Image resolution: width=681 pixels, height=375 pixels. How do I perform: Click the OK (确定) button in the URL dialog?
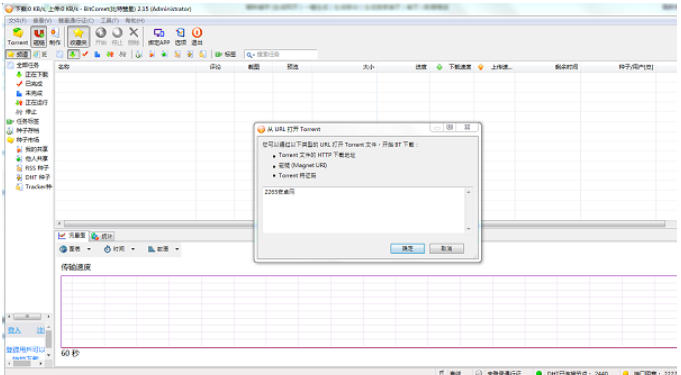(407, 249)
